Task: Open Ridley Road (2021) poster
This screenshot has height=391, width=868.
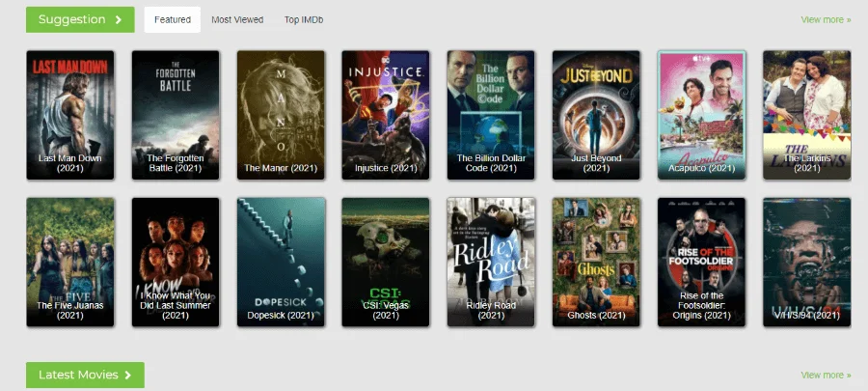Action: tap(491, 262)
